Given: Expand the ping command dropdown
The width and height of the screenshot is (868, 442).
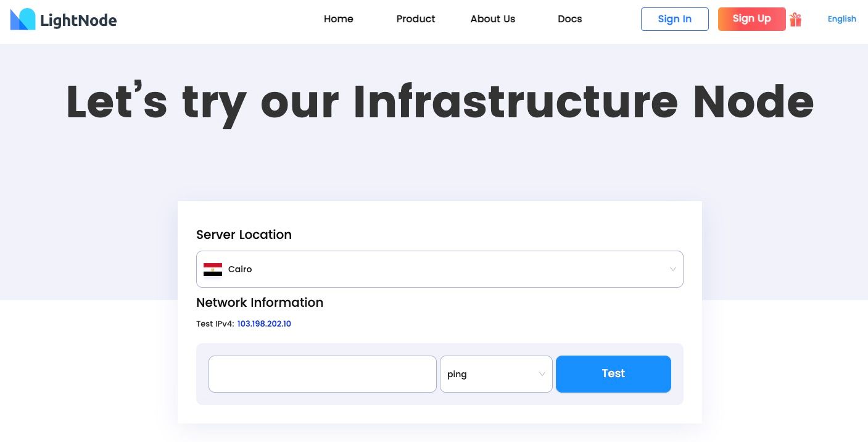Looking at the screenshot, I should click(496, 374).
